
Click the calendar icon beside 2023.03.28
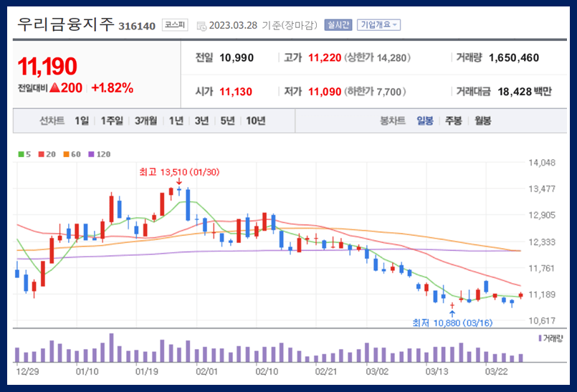pyautogui.click(x=201, y=26)
